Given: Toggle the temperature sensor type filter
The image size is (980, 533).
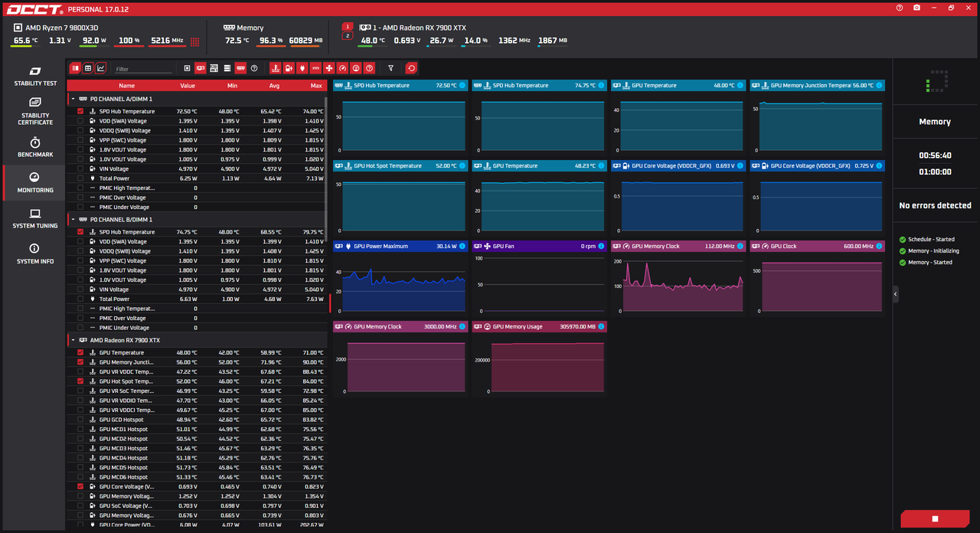Looking at the screenshot, I should pos(275,68).
